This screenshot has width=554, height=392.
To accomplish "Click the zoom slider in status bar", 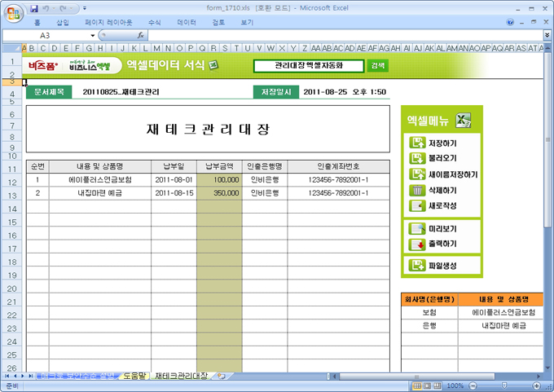I will (507, 385).
